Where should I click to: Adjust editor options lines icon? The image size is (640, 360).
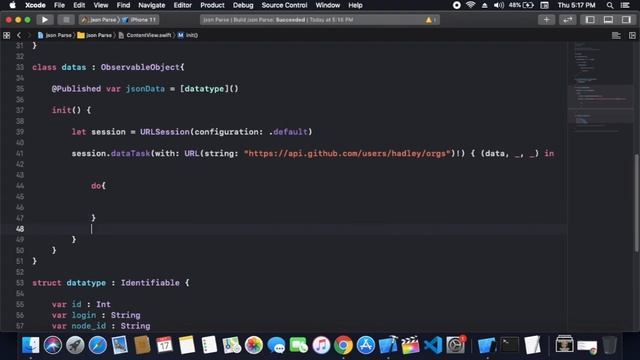coord(616,36)
